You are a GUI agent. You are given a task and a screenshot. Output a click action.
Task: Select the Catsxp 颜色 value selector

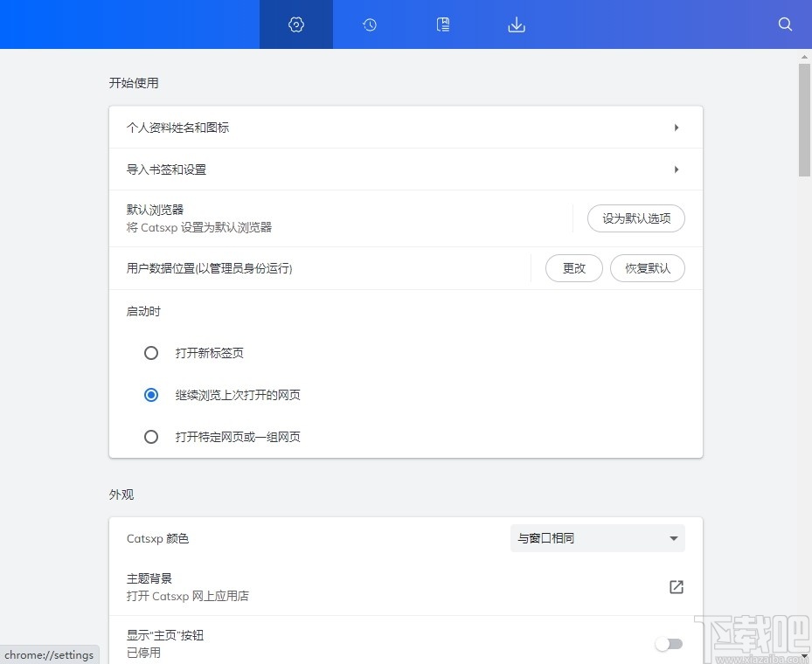click(x=597, y=538)
